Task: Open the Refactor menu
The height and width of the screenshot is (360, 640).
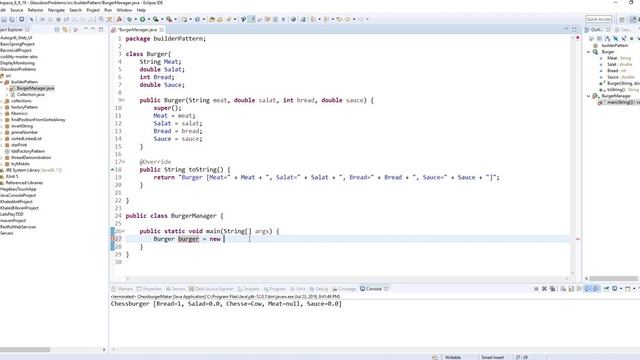Action: pos(36,10)
